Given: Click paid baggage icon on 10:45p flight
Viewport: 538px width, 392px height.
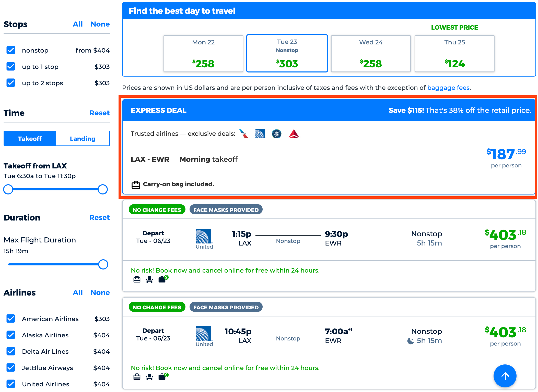Looking at the screenshot, I should point(163,376).
